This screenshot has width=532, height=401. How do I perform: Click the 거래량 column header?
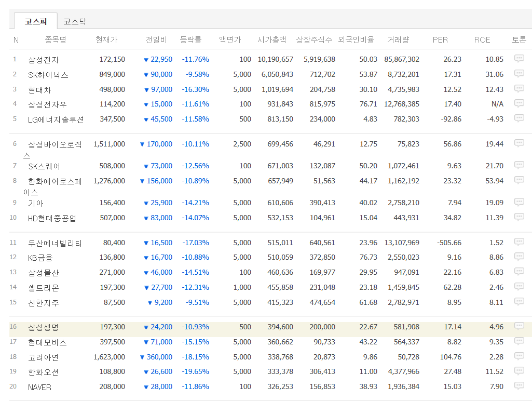click(398, 39)
